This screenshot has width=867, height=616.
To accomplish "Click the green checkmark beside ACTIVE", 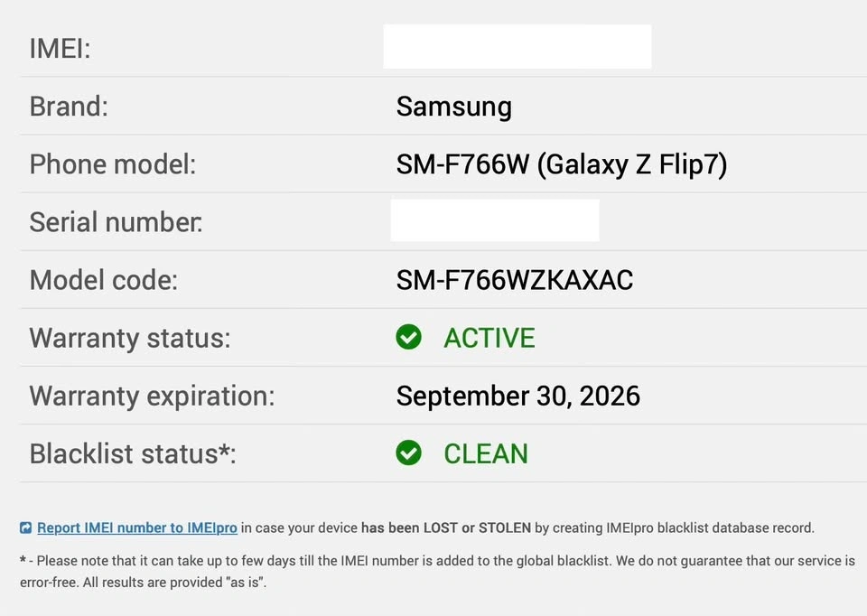I will click(x=408, y=337).
